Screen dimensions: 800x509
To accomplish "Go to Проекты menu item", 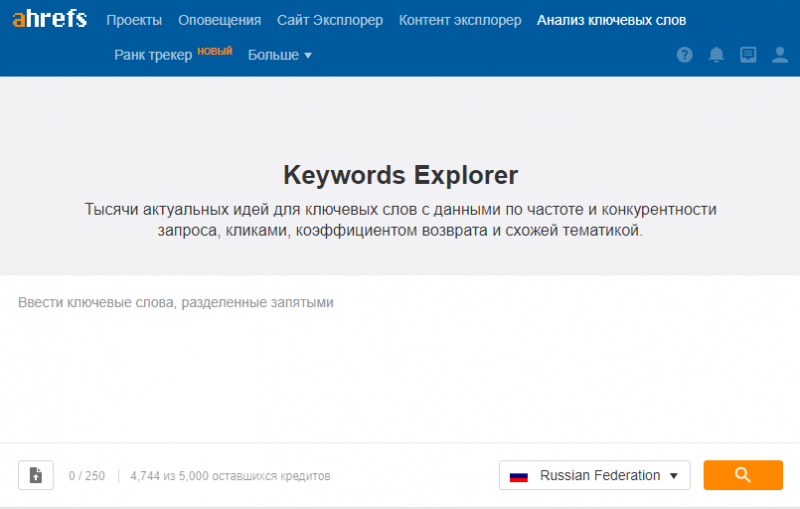I will pos(134,20).
